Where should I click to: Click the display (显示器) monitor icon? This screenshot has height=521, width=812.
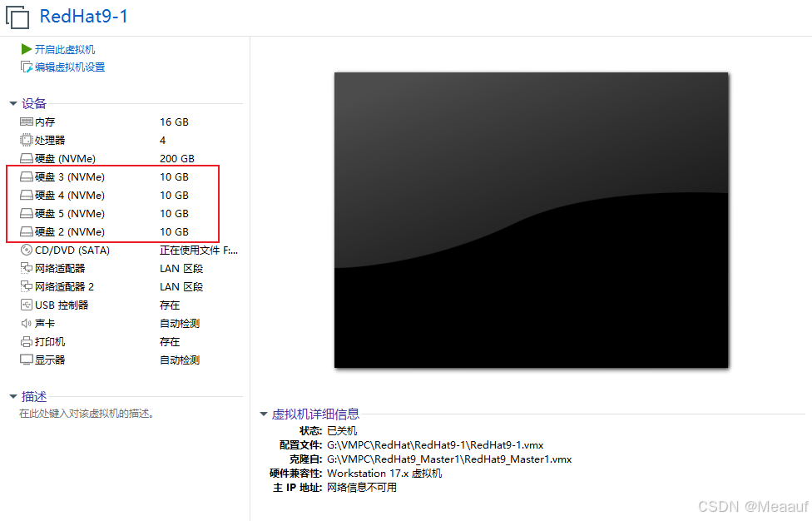coord(27,360)
